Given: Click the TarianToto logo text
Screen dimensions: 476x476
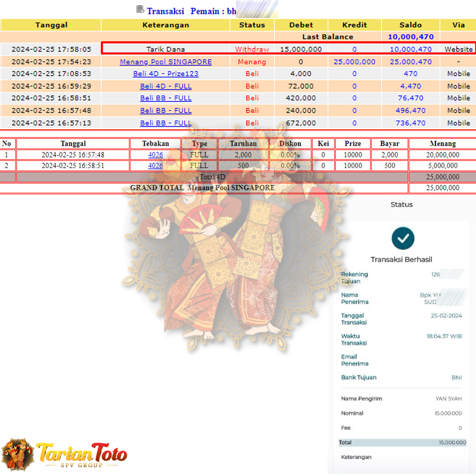Looking at the screenshot, I should coord(82,454).
